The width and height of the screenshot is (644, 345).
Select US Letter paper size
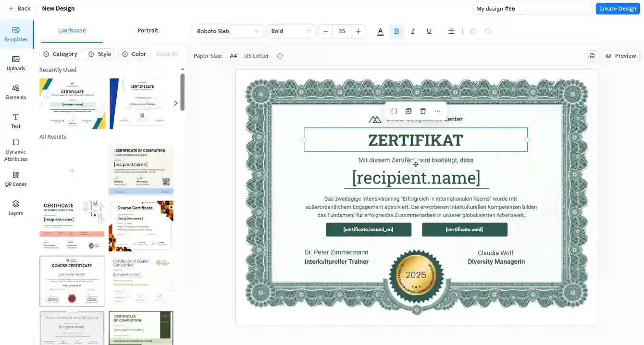(257, 56)
